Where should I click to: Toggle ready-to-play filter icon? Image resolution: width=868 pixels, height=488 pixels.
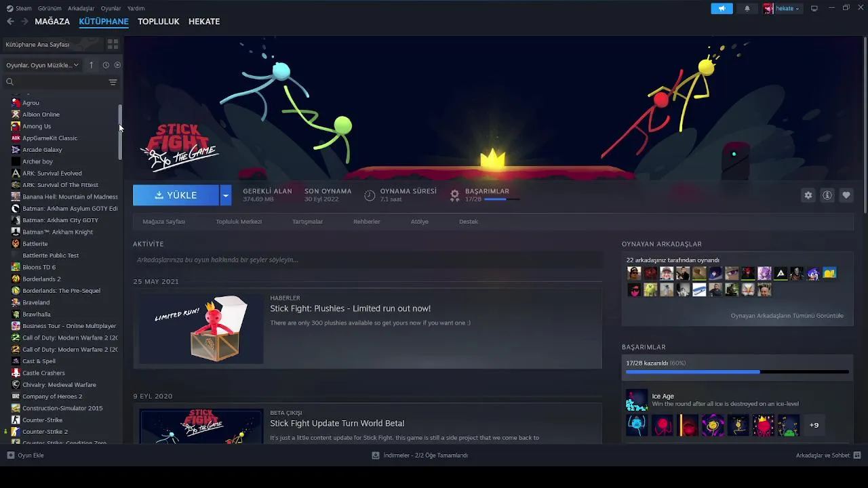[x=117, y=65]
